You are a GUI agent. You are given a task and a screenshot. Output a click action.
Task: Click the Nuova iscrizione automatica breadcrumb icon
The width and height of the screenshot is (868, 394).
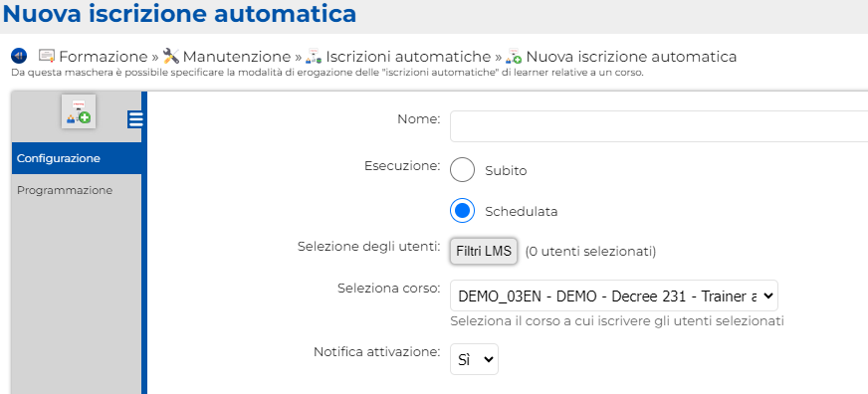[514, 56]
